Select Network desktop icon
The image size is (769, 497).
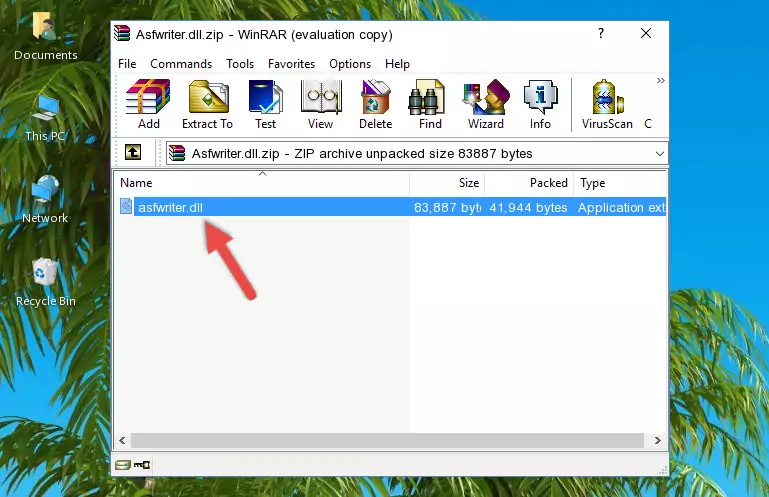[x=45, y=200]
